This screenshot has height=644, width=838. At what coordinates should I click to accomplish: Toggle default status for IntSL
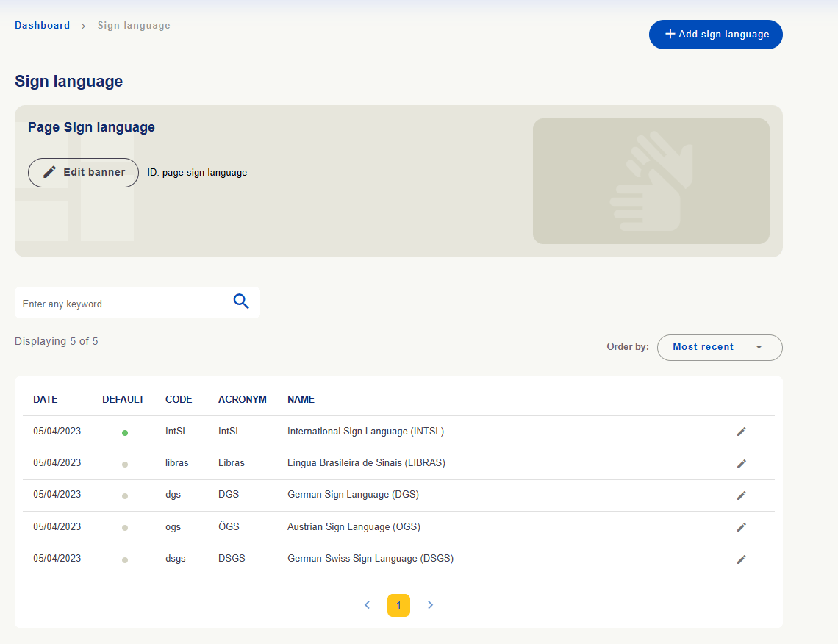click(x=124, y=433)
